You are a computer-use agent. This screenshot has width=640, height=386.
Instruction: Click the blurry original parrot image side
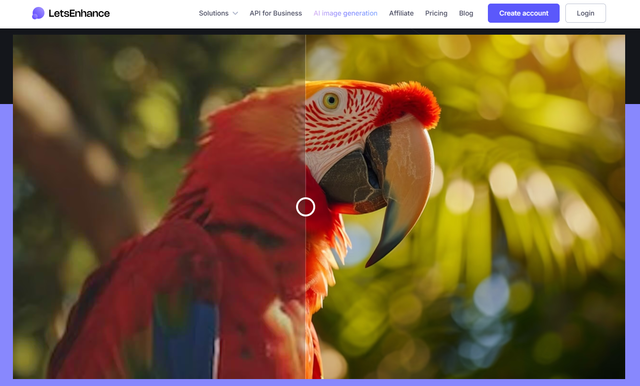(159, 207)
